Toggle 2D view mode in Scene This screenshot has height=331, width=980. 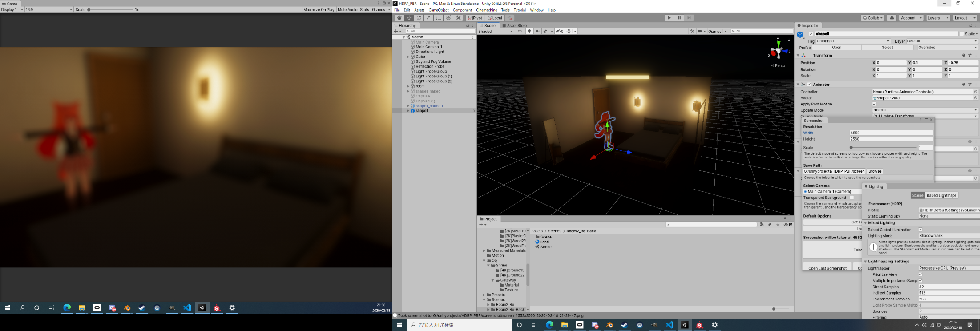click(x=519, y=31)
